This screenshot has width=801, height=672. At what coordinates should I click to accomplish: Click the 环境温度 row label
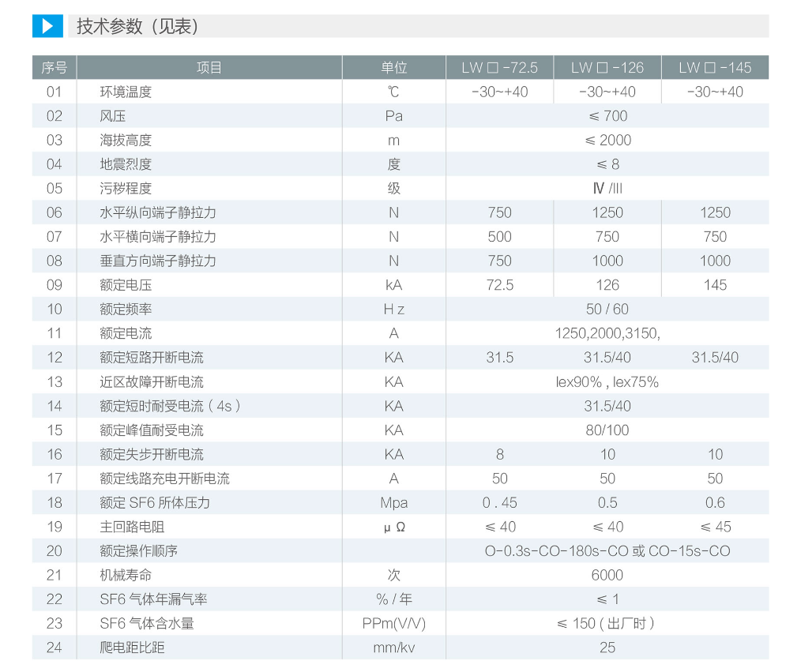[x=126, y=92]
